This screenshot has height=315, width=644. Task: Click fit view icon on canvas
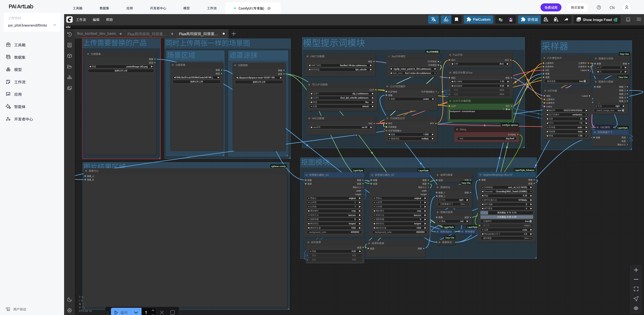click(636, 289)
